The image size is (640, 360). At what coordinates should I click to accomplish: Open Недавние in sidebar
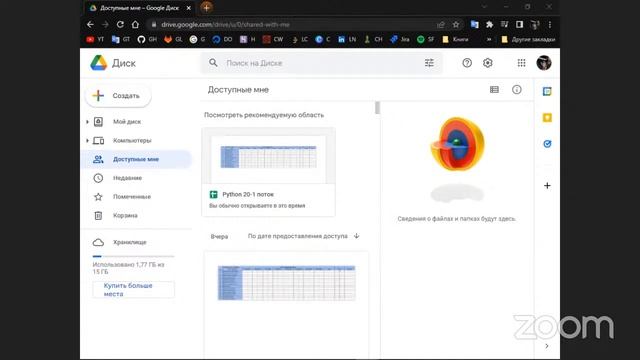click(x=127, y=178)
